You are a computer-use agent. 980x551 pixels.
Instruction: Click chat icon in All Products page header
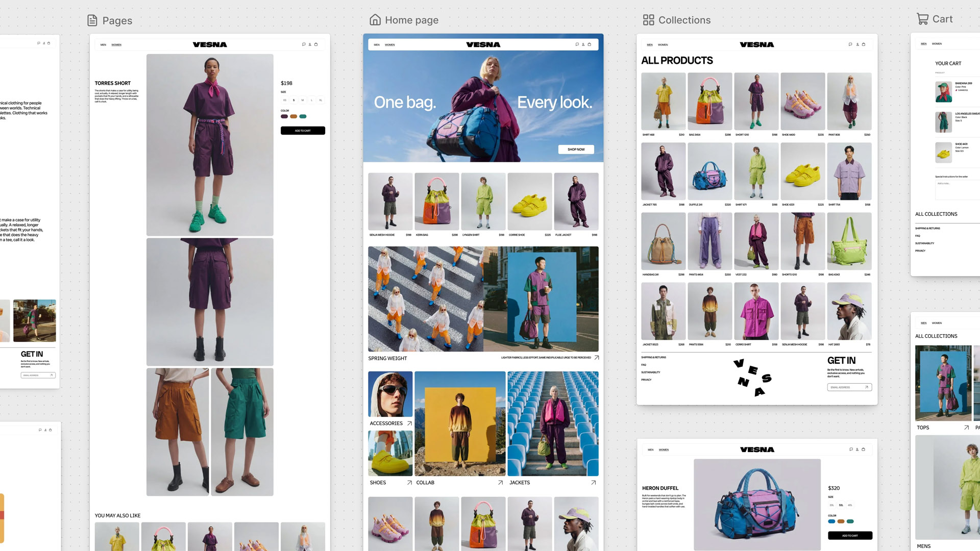(x=850, y=44)
